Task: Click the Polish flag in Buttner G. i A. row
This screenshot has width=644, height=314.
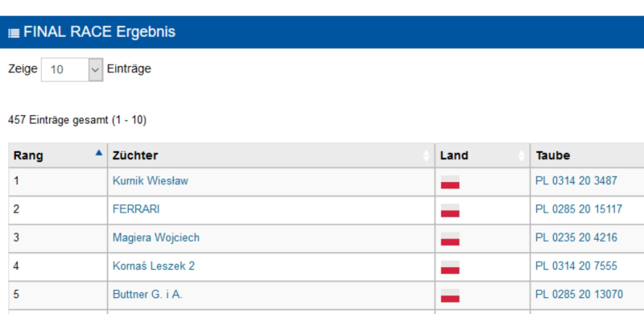Action: 450,295
